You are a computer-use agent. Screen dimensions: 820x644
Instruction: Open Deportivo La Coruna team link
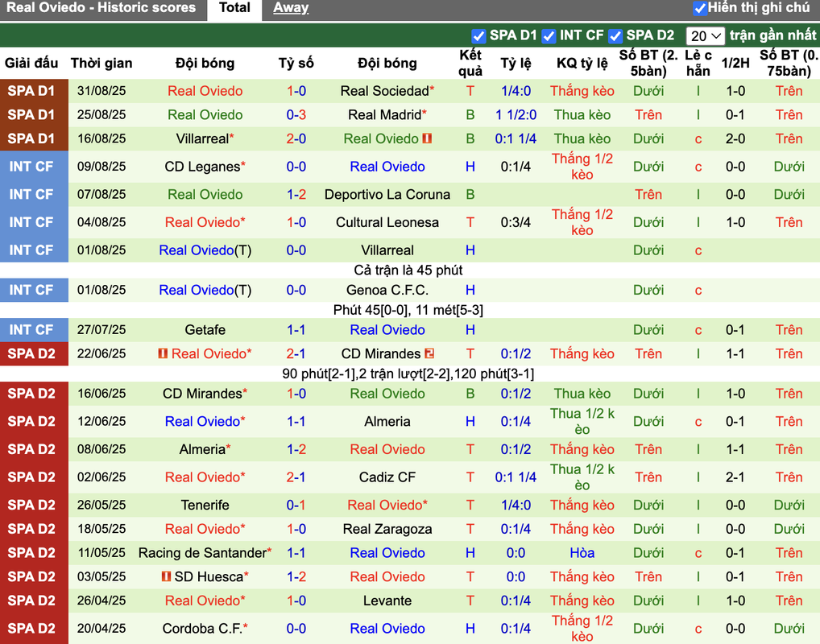tap(387, 195)
